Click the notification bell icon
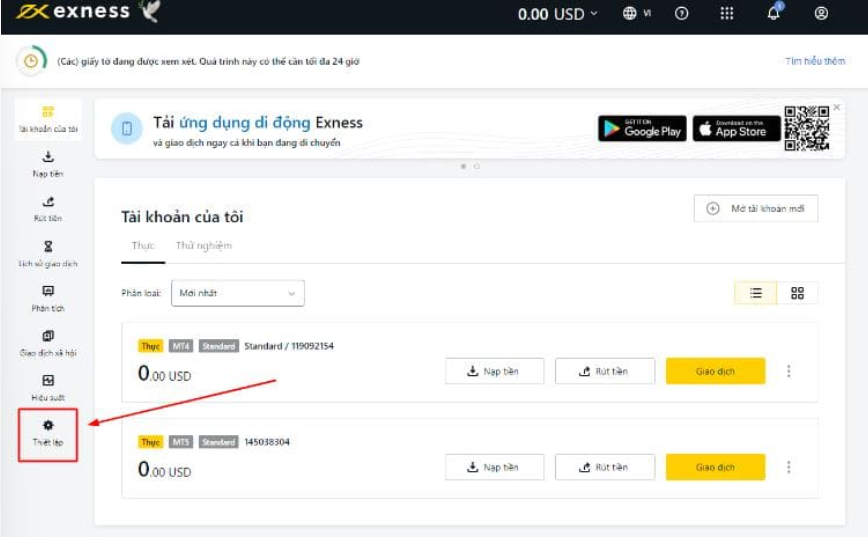 [774, 13]
